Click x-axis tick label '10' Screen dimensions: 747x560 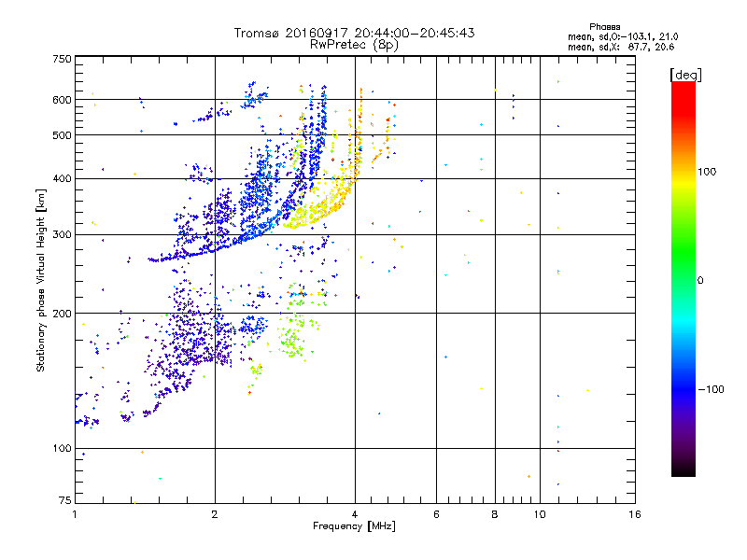point(540,514)
